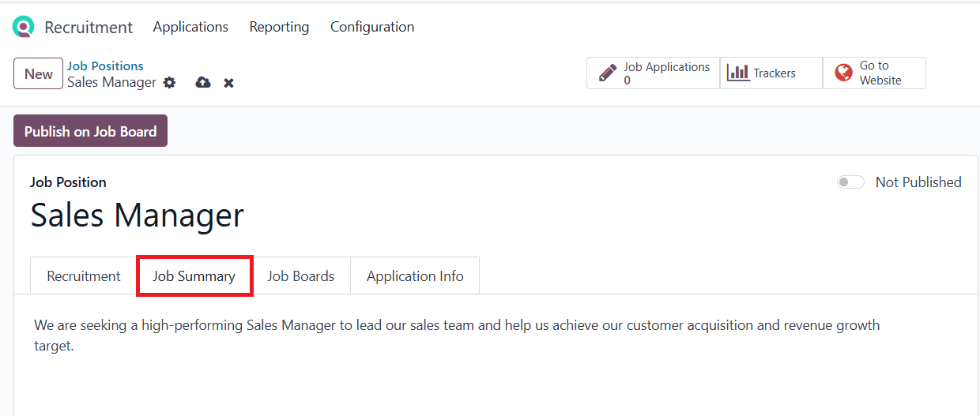The height and width of the screenshot is (416, 980).
Task: Click the Job Applications 0 label
Action: tap(666, 73)
